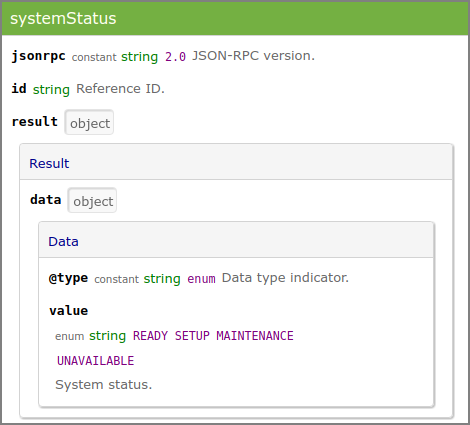
Task: Select the data property name
Action: [46, 200]
